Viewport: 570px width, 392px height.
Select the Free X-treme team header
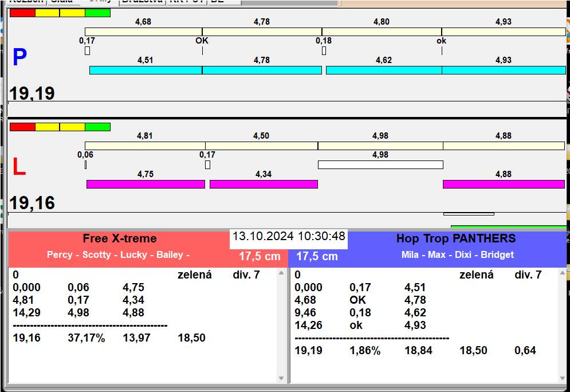(119, 239)
